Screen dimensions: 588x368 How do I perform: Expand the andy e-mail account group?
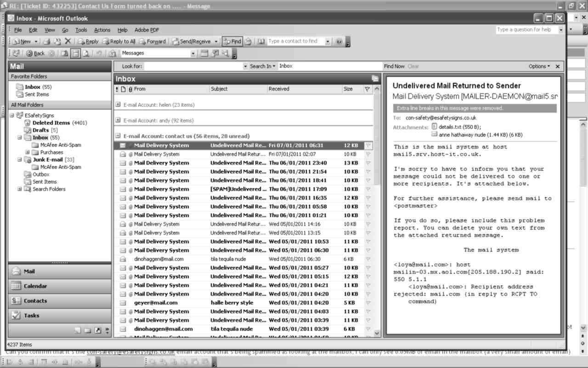click(118, 121)
